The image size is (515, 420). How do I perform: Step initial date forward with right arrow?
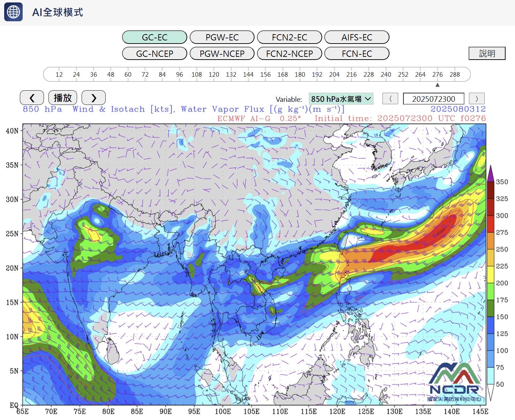[x=477, y=99]
